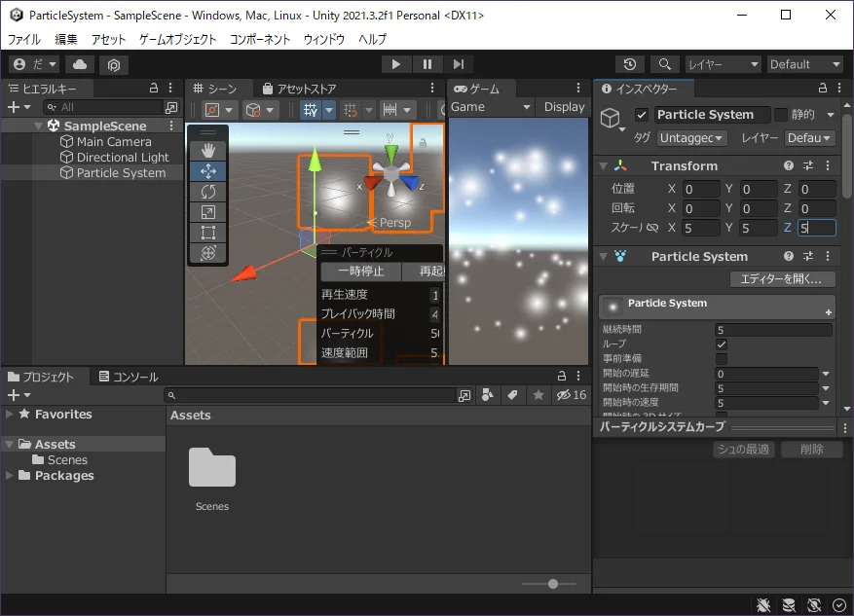Screen dimensions: 854x616
Task: Switch to the Asset Store tab
Action: click(x=300, y=89)
